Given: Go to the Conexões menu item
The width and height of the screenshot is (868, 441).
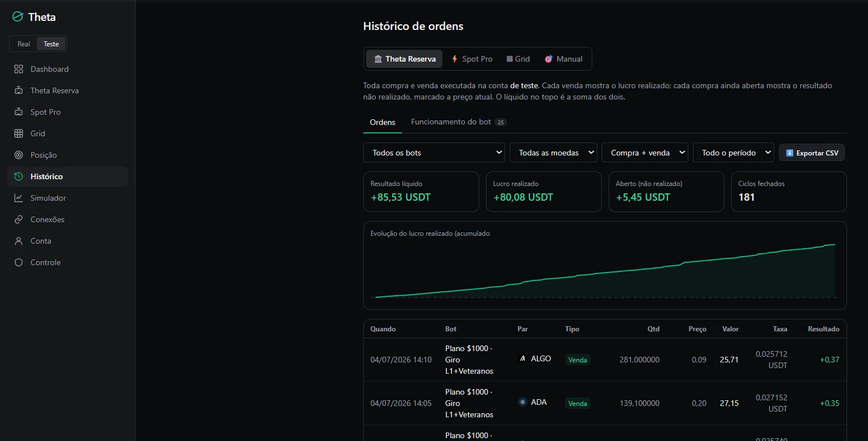Looking at the screenshot, I should 67,219.
